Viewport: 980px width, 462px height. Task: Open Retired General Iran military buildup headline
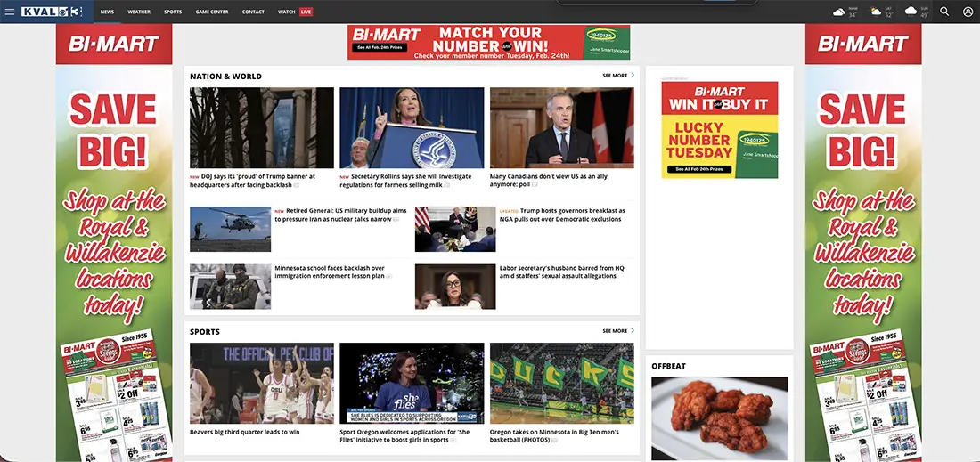tap(340, 215)
